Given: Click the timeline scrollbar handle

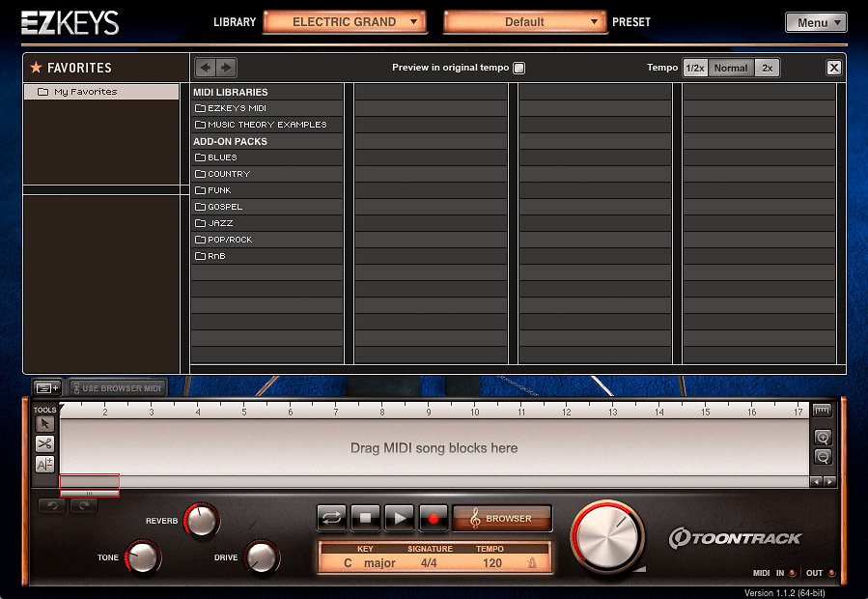Looking at the screenshot, I should [x=89, y=493].
